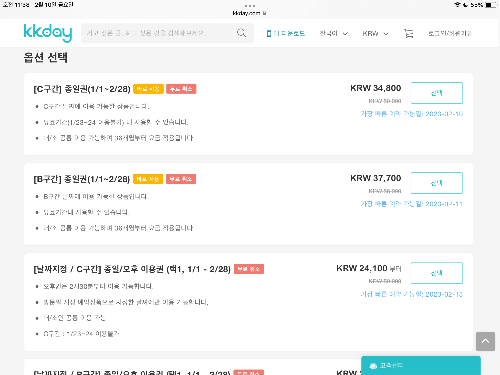Select the [C구간] 종일권 KRW 34,800 option button

click(437, 93)
